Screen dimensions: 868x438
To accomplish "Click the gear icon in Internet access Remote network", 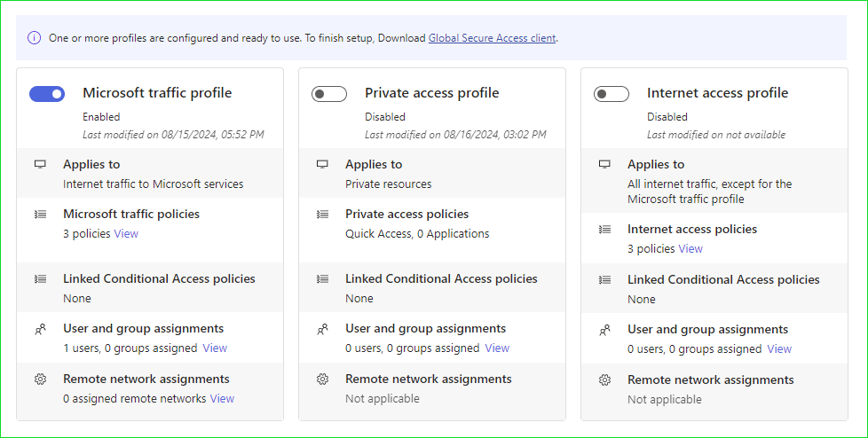I will coord(605,380).
